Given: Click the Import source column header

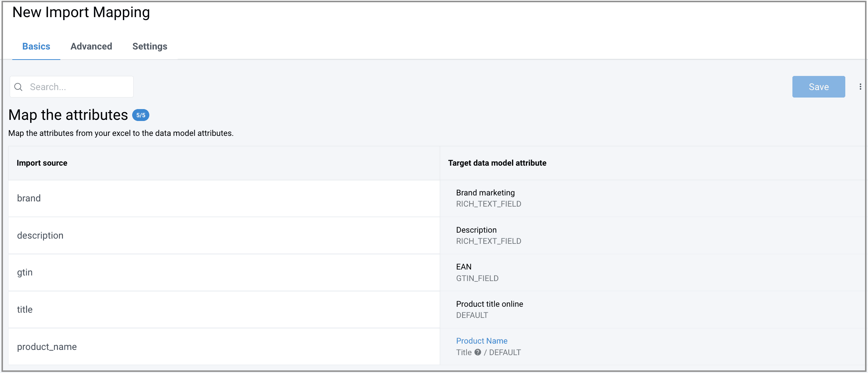Looking at the screenshot, I should point(42,163).
